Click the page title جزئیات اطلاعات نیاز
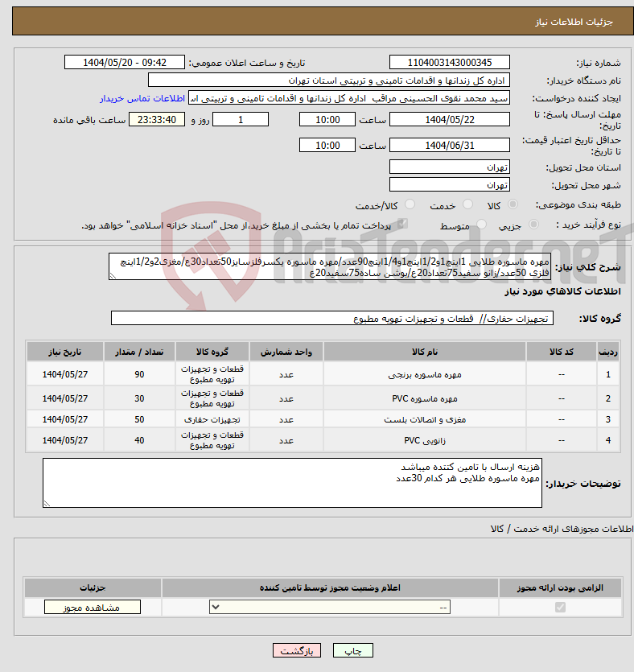The height and width of the screenshot is (672, 634). [x=574, y=22]
